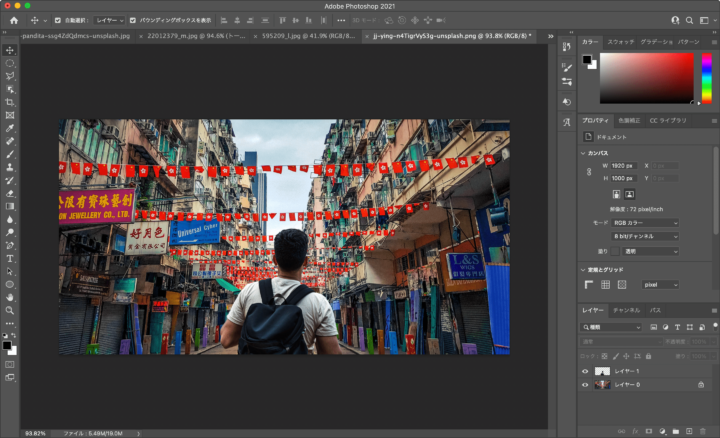Toggle the Quick Mask mode button
Image resolution: width=720 pixels, height=438 pixels.
[x=10, y=365]
